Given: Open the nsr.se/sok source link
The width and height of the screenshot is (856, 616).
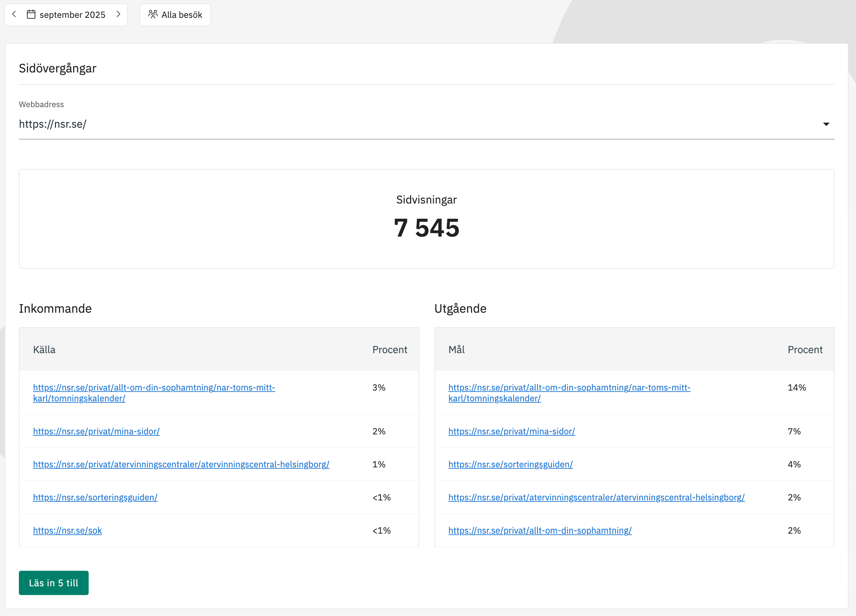Looking at the screenshot, I should coord(67,530).
